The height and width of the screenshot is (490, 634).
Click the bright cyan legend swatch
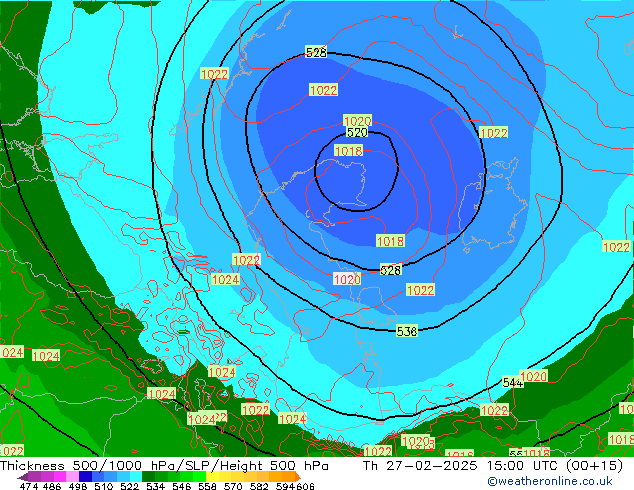(x=135, y=477)
